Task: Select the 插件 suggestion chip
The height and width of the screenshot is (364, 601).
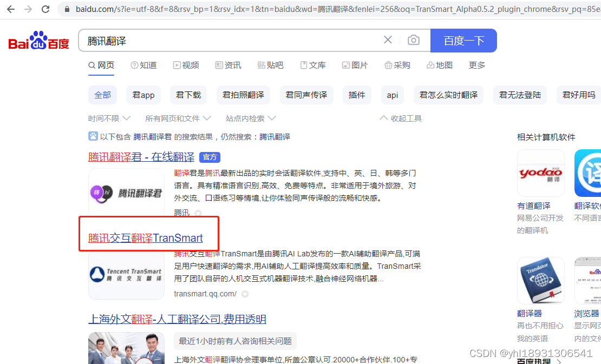Action: coord(357,95)
